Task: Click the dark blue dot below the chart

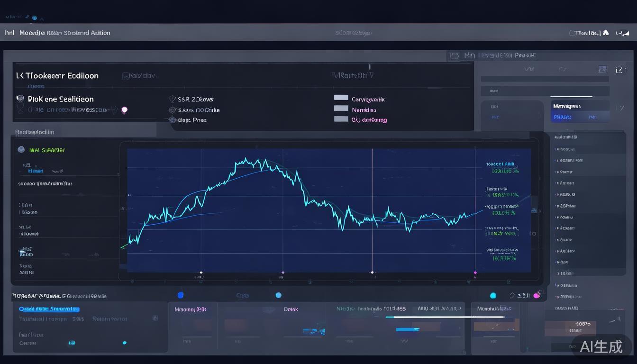Action: [x=180, y=295]
